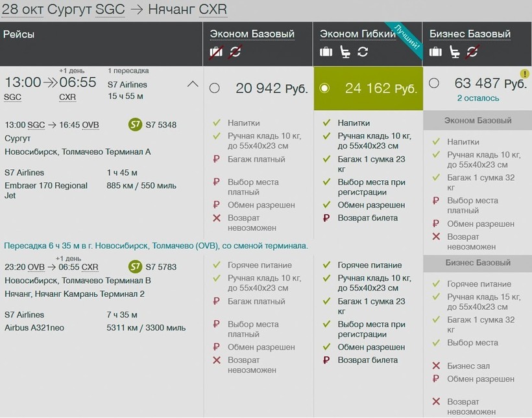The image size is (532, 418).
Task: Choose the 63 487 Руб. business fare
Action: point(434,84)
